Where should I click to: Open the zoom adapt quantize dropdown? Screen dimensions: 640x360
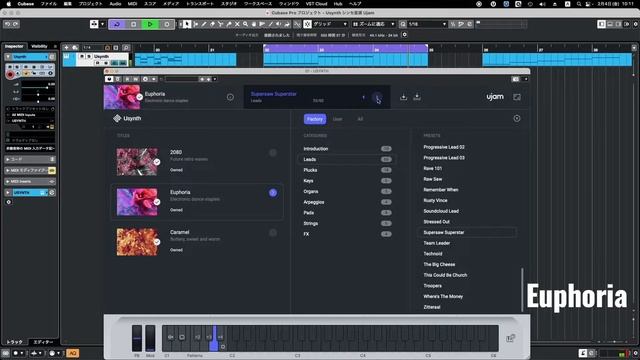coord(373,24)
